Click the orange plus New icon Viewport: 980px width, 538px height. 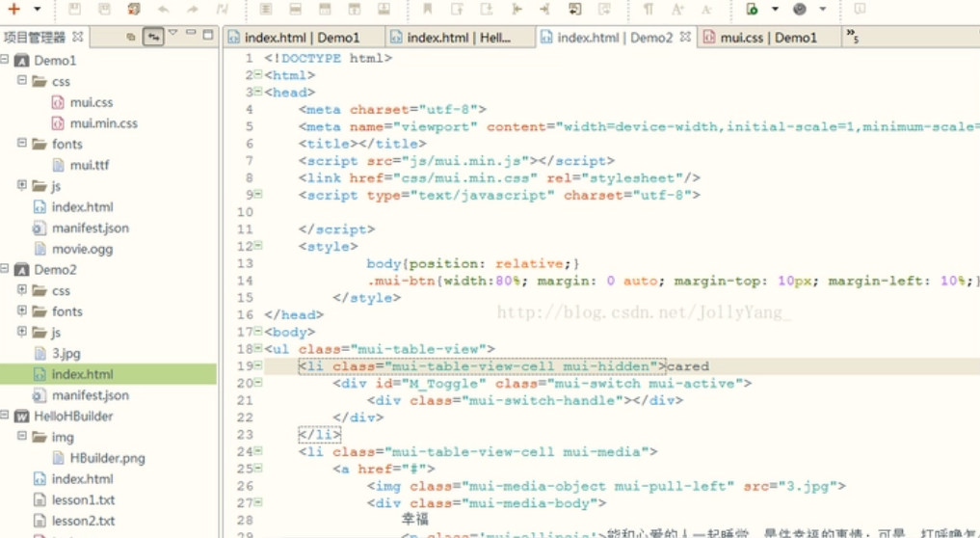coord(14,9)
